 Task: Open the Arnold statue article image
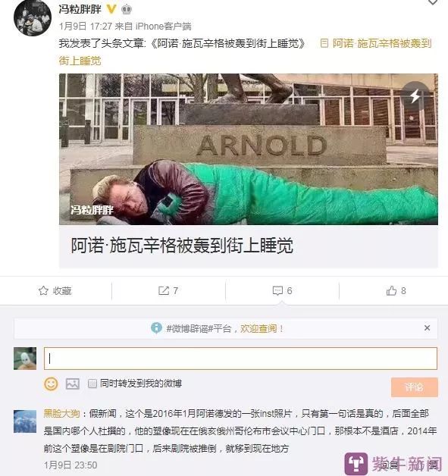(x=249, y=149)
